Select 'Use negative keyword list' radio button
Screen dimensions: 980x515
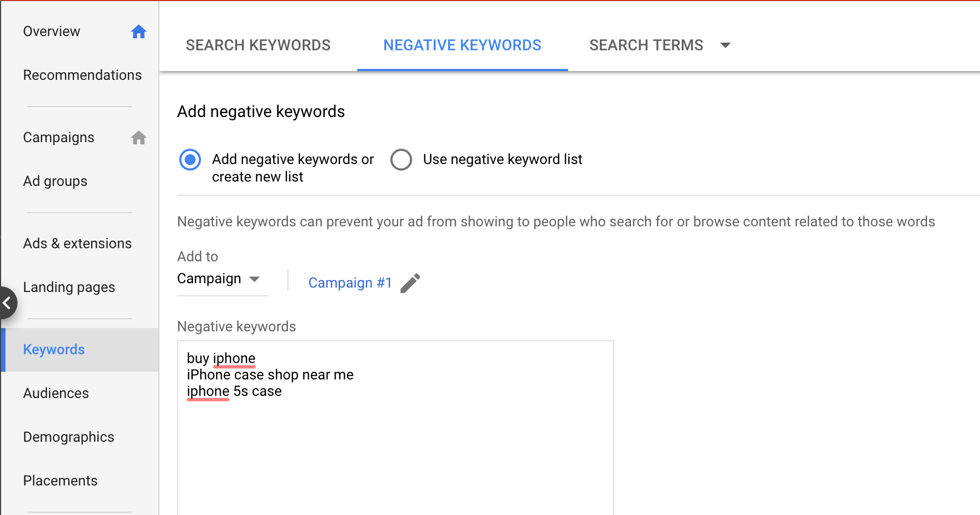tap(401, 160)
